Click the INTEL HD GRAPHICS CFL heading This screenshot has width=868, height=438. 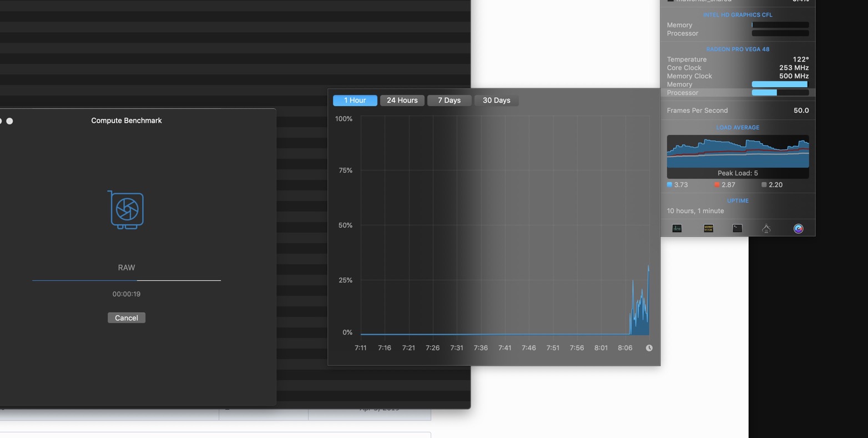pyautogui.click(x=738, y=15)
